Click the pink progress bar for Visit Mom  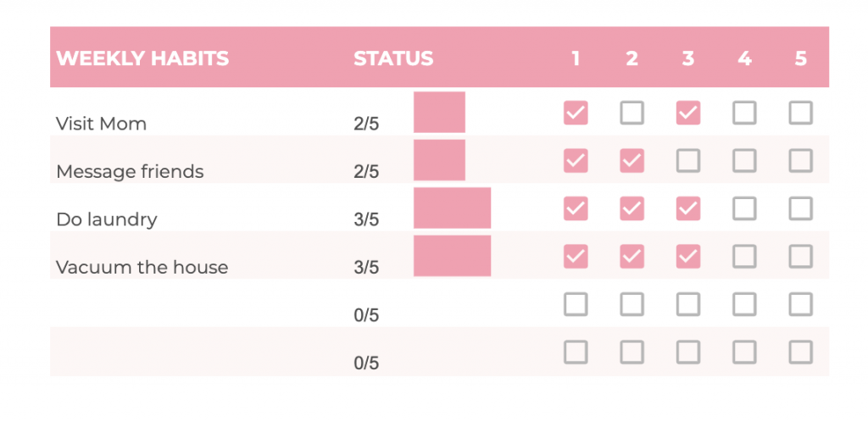pos(440,113)
